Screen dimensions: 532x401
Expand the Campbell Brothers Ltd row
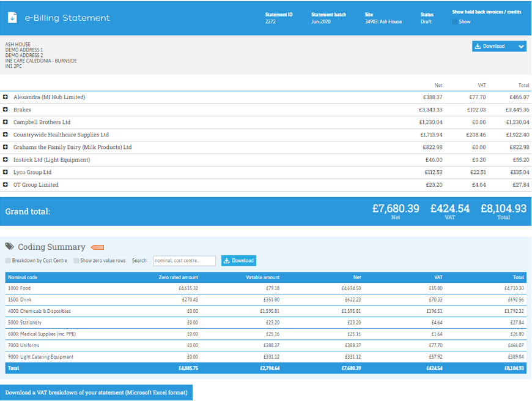point(6,122)
